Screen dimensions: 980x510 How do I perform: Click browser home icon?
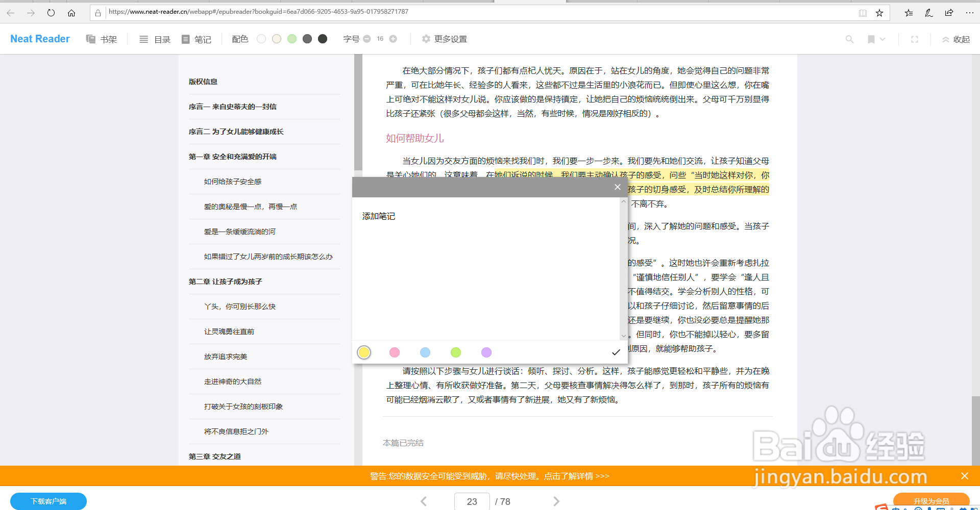[x=71, y=13]
